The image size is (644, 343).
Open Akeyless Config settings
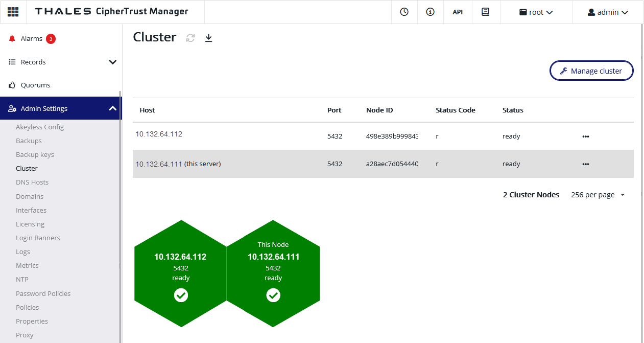click(40, 127)
